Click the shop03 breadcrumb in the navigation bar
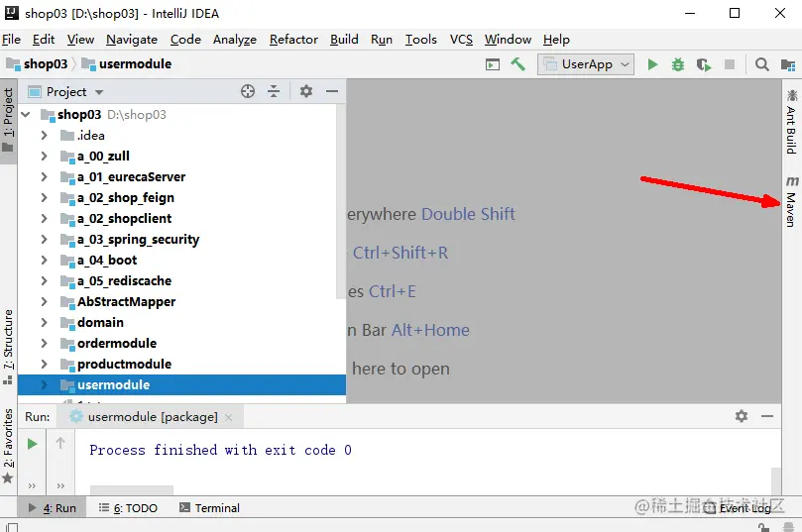This screenshot has width=802, height=532. click(x=37, y=63)
